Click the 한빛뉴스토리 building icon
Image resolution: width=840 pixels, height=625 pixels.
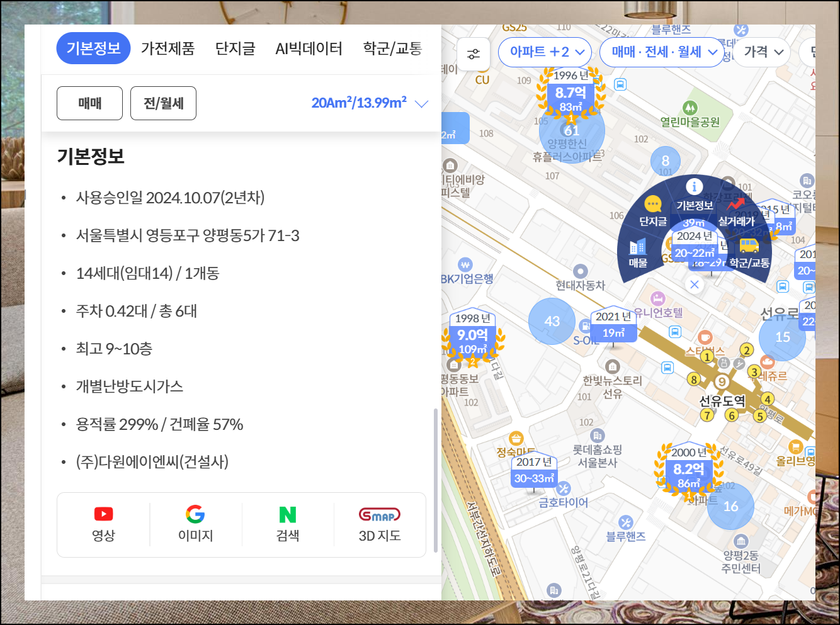(x=612, y=366)
